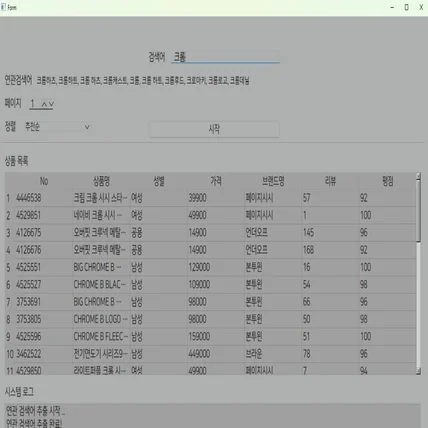This screenshot has height=428, width=428.
Task: Click product name CHROME B LOGO cell
Action: point(101,319)
